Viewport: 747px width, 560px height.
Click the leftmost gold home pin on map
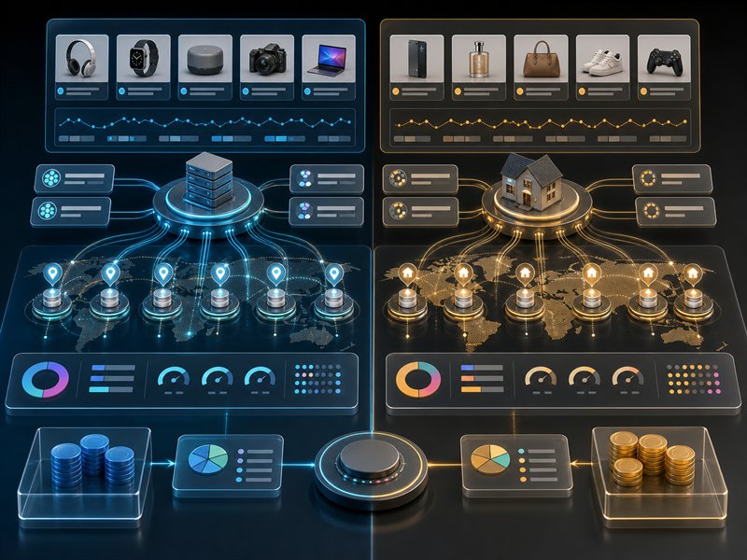point(407,274)
